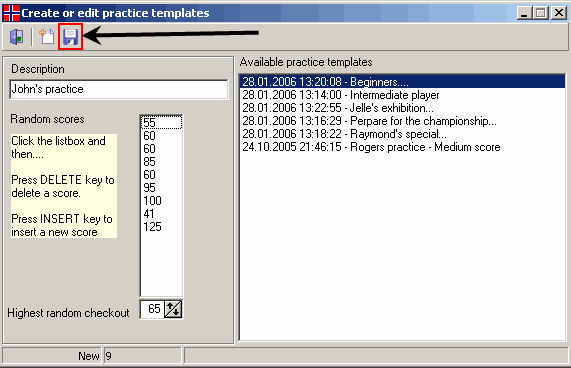Image resolution: width=571 pixels, height=368 pixels.
Task: Select Raymond's special template
Action: click(402, 134)
